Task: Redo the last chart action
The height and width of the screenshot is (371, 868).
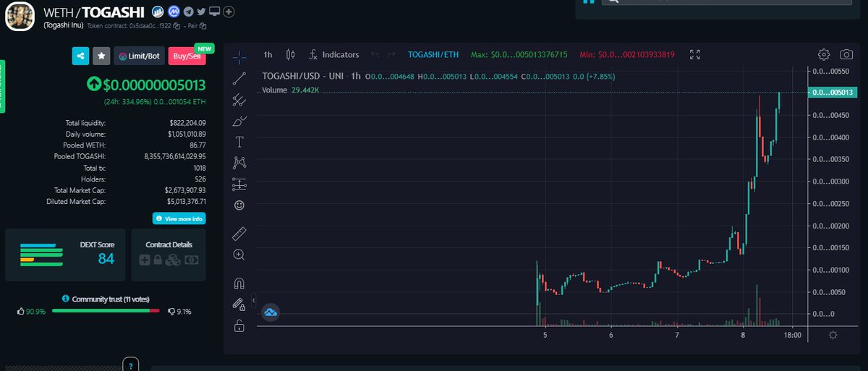Action: pyautogui.click(x=391, y=54)
